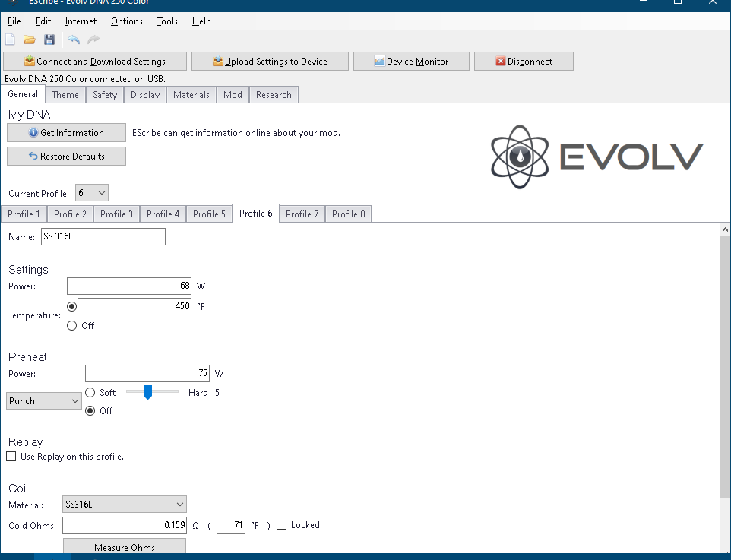Click the profile Name text field
The width and height of the screenshot is (731, 560).
tap(102, 237)
